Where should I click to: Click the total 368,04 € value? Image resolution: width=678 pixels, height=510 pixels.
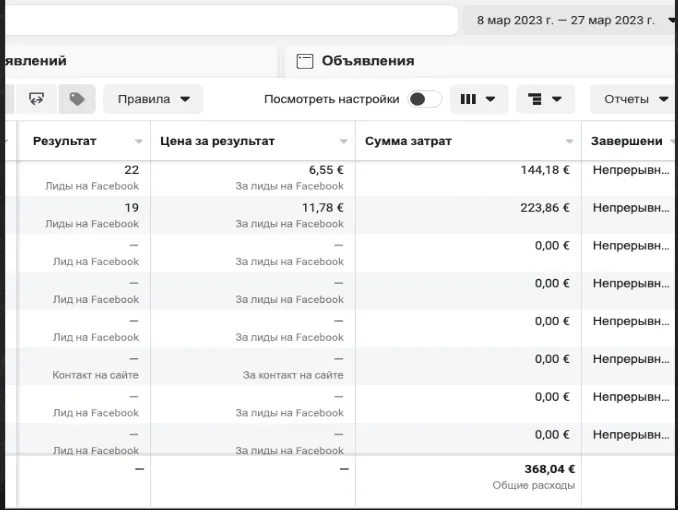(550, 469)
